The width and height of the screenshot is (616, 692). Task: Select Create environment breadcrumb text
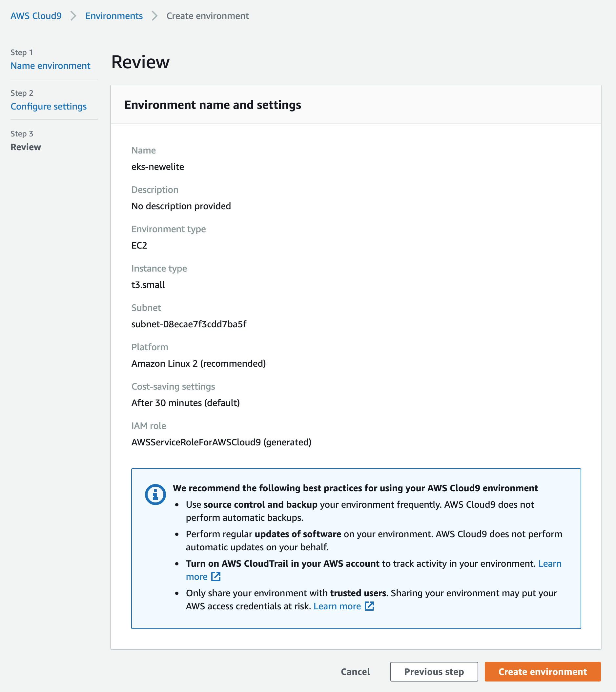(x=208, y=16)
